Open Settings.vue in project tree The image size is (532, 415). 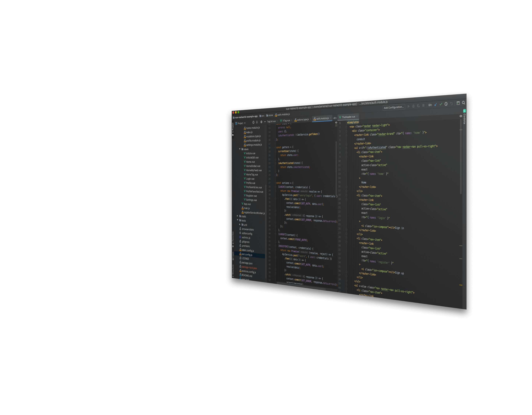250,200
